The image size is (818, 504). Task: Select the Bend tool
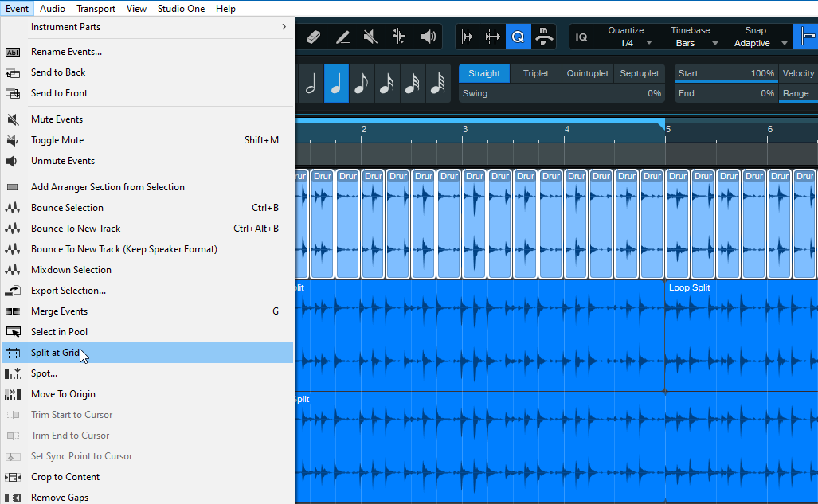pos(399,37)
